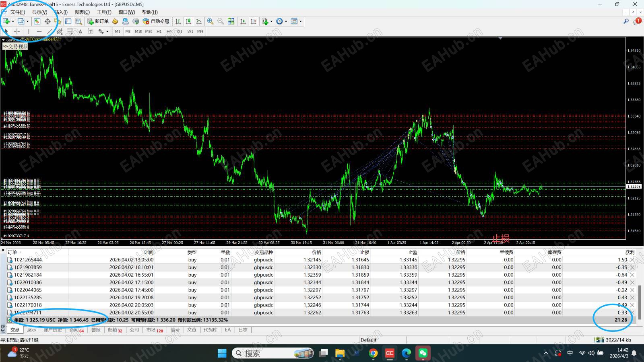Image resolution: width=644 pixels, height=362 pixels.
Task: Switch to the 日志 terminal tab
Action: (243, 330)
